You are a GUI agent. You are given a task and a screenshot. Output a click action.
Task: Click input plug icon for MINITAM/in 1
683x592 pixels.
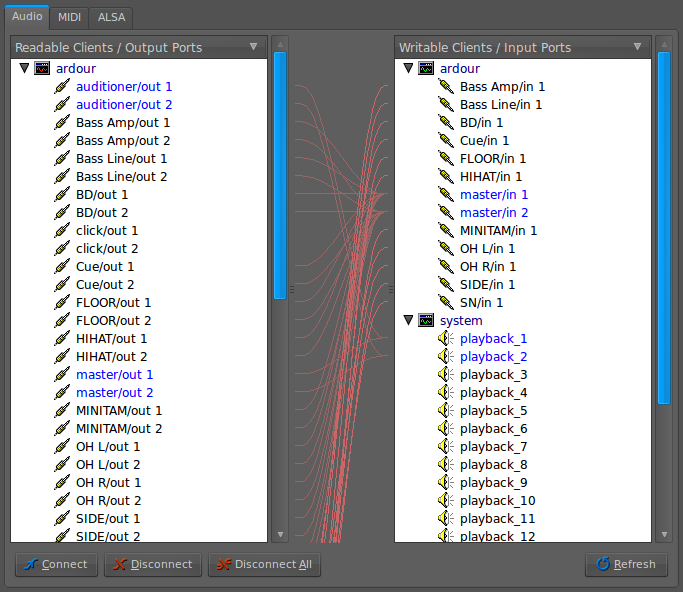pos(446,230)
